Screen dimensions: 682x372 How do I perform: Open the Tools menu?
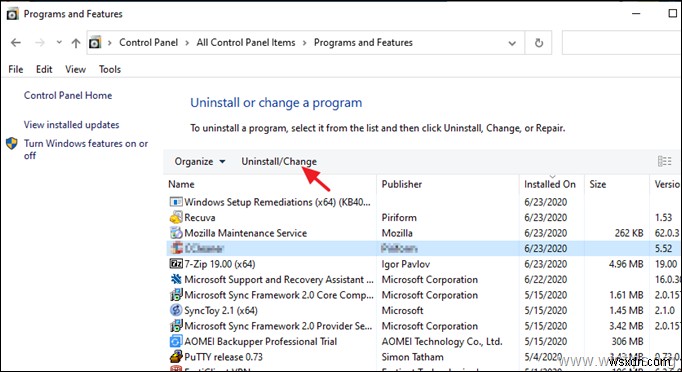pos(110,69)
